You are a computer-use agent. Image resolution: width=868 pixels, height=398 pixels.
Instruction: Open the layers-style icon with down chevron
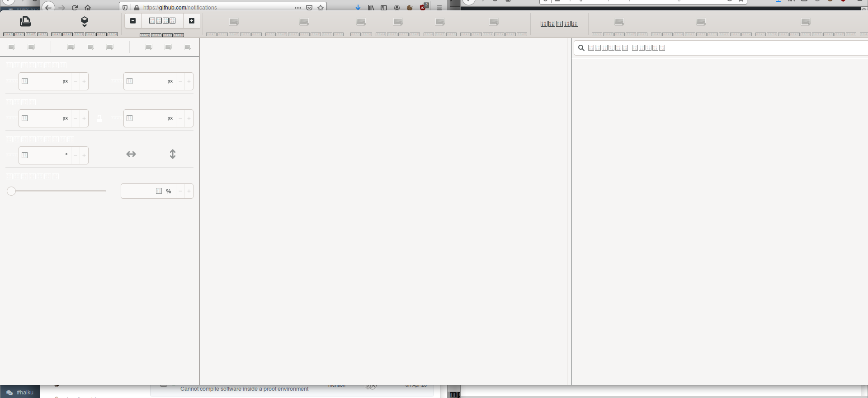click(85, 21)
